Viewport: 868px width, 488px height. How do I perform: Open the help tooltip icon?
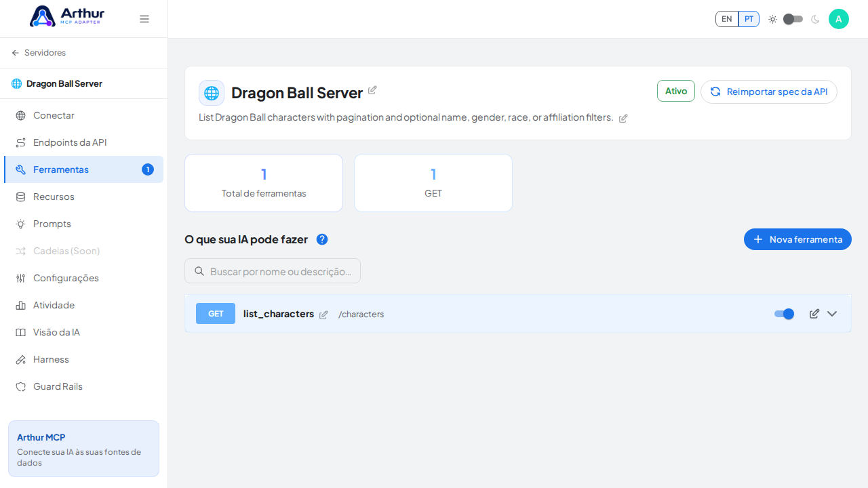[x=322, y=239]
